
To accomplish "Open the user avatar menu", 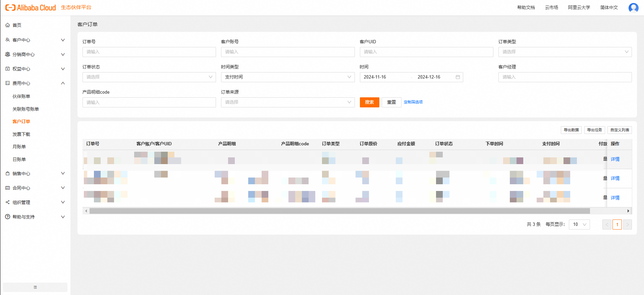I will coord(633,7).
